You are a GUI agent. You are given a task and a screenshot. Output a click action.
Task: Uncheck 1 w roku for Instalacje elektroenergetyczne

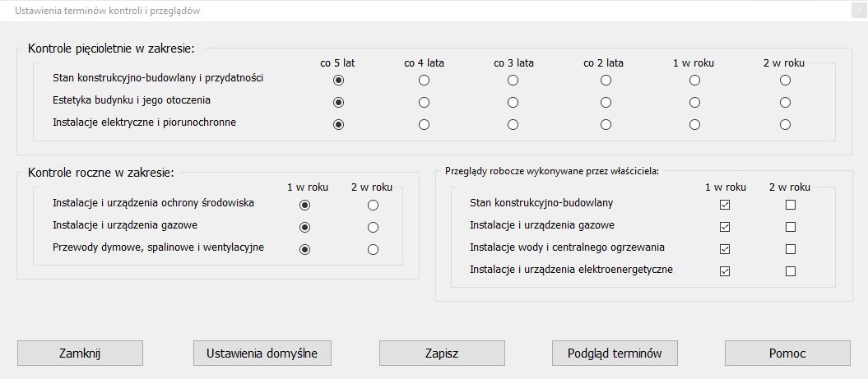pyautogui.click(x=725, y=271)
